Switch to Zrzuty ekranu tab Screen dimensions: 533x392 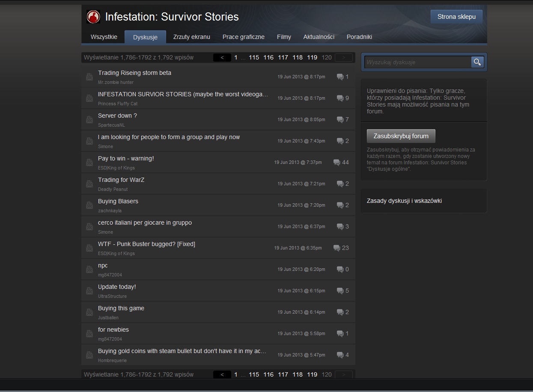pos(192,37)
